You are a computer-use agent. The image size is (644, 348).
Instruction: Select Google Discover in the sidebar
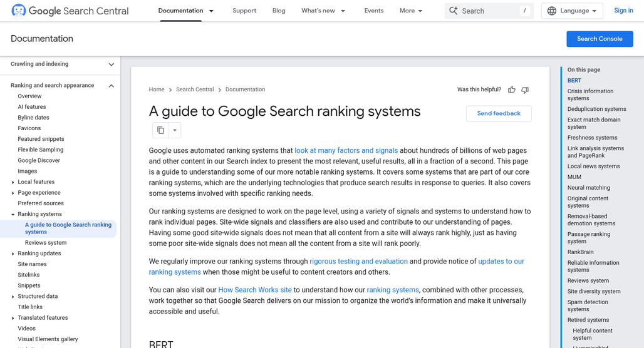[39, 160]
